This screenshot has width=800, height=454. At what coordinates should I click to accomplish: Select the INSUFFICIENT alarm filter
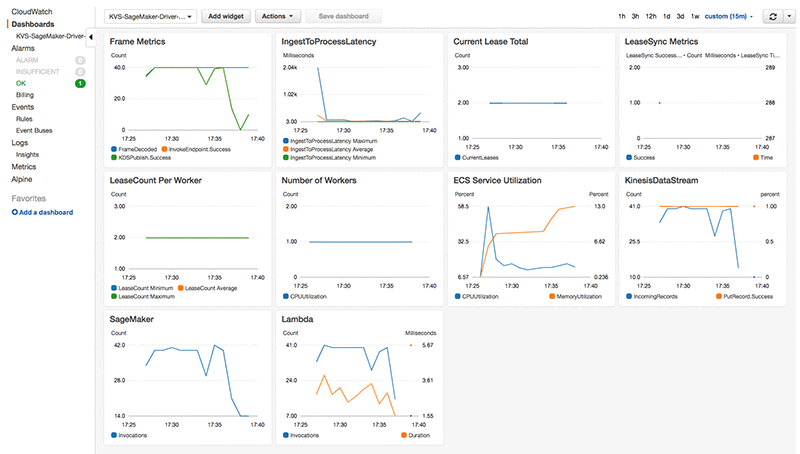click(x=38, y=72)
